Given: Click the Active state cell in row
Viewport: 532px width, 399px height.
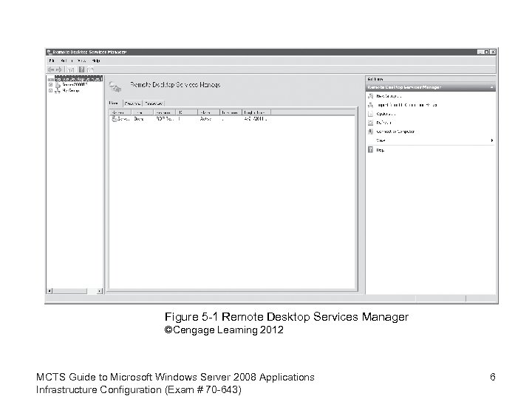Looking at the screenshot, I should 205,119.
